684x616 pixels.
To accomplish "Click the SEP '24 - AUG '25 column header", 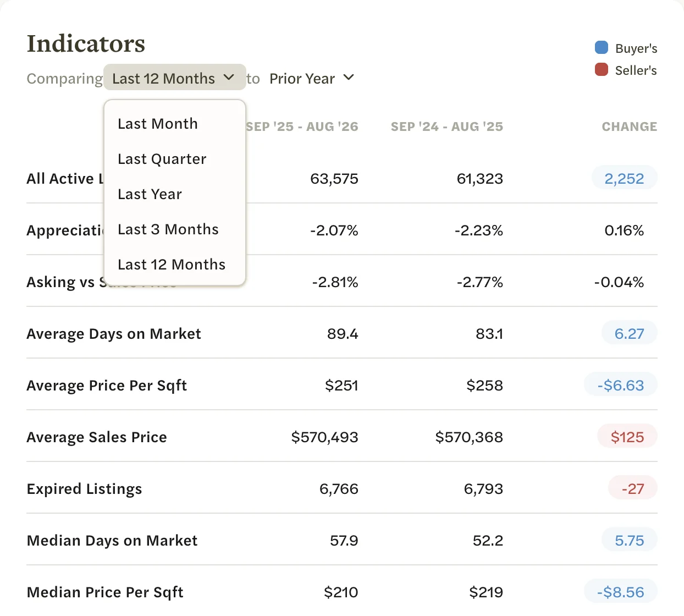I will click(x=447, y=127).
